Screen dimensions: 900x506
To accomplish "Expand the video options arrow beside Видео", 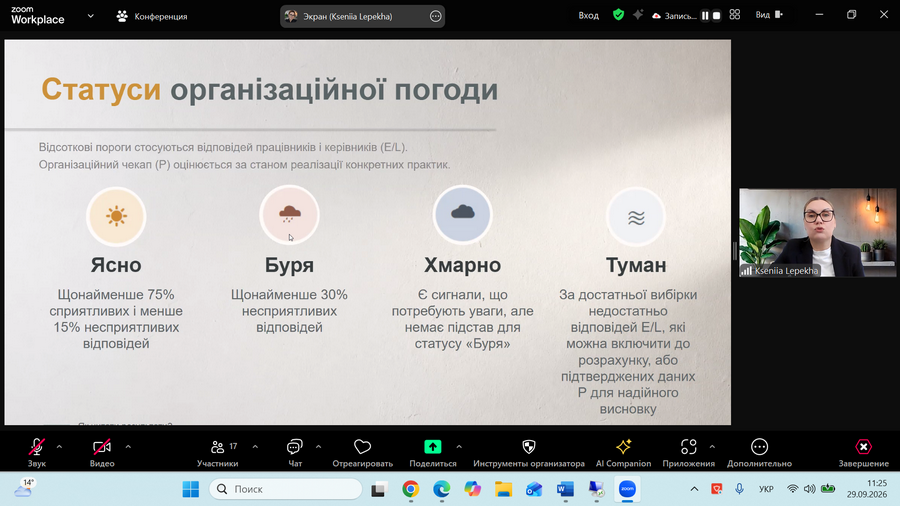I will 128,446.
